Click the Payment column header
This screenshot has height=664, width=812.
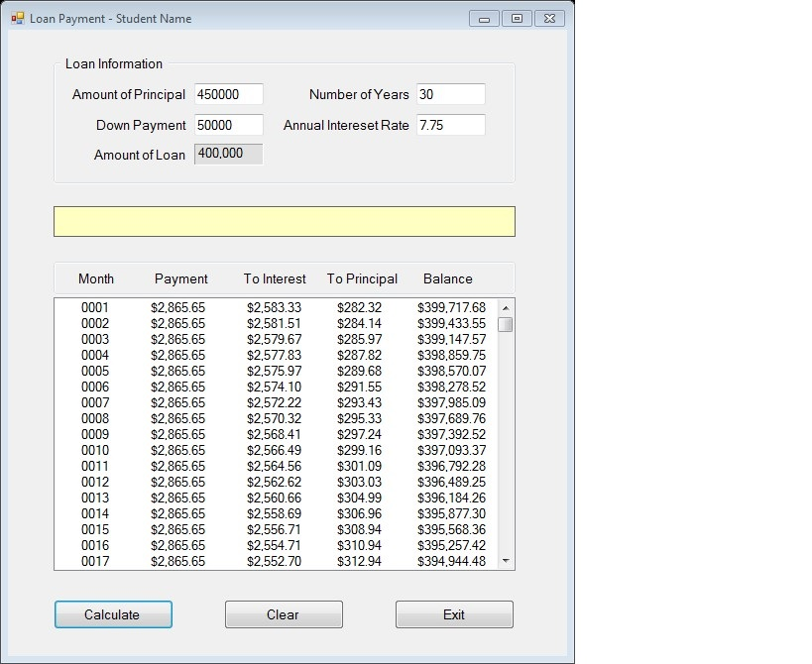[180, 278]
